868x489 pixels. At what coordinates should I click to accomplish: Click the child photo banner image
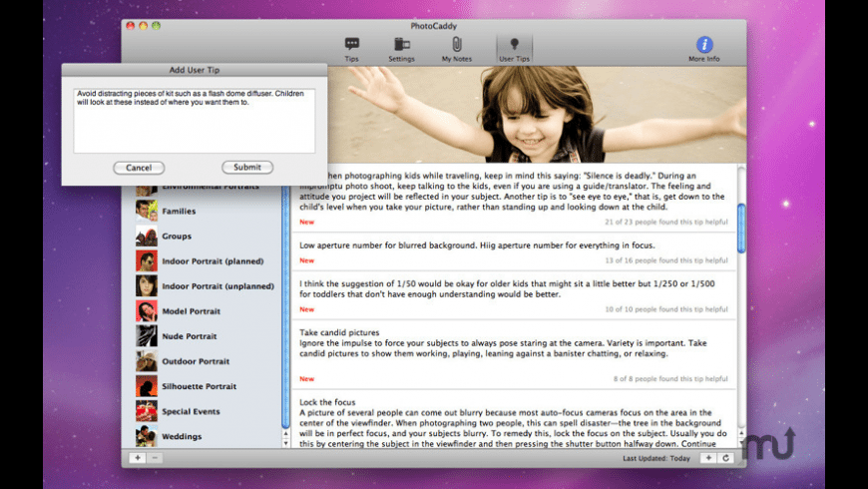[536, 114]
